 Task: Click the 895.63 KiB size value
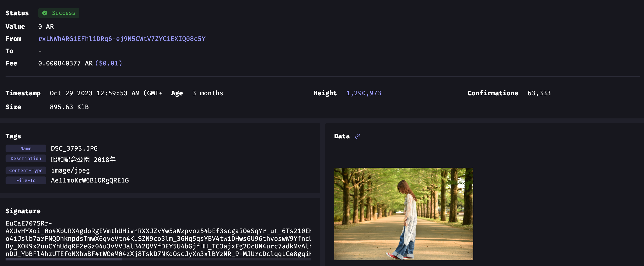point(69,107)
